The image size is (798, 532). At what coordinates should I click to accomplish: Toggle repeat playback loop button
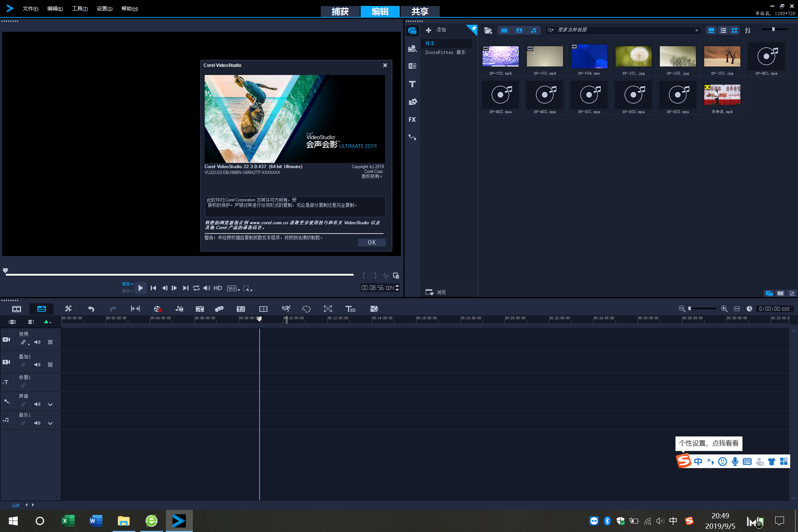tap(196, 288)
